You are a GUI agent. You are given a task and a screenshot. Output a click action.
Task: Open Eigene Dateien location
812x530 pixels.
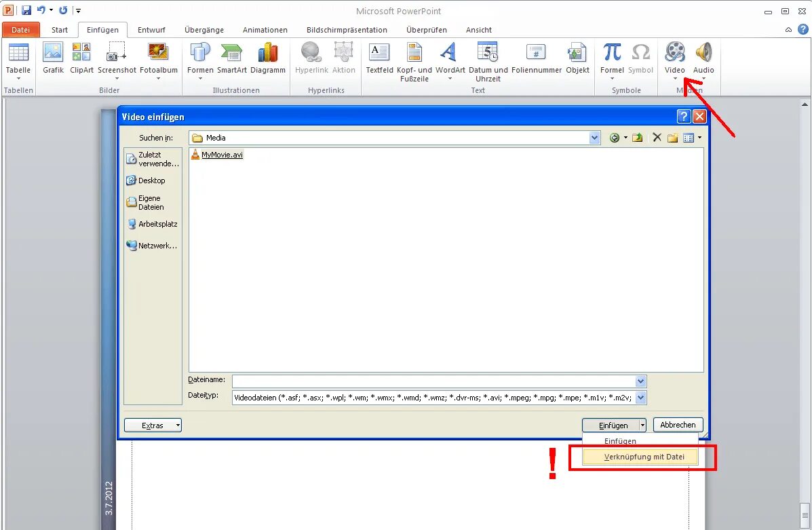click(146, 203)
